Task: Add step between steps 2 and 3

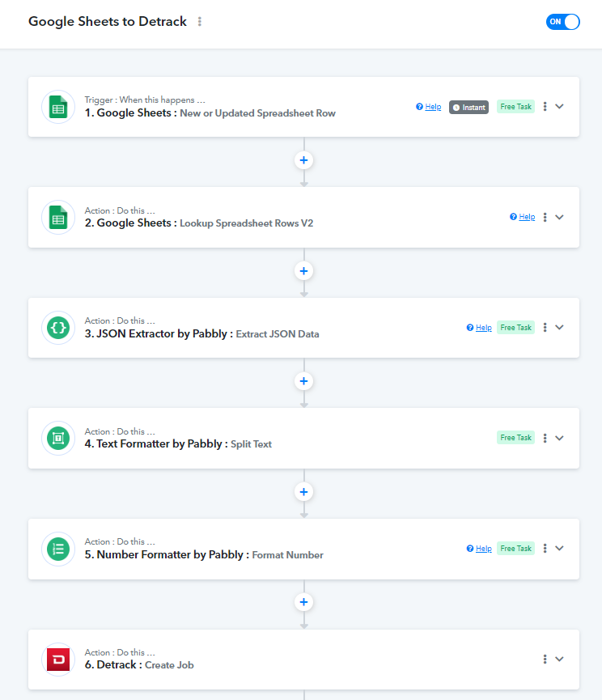Action: click(x=304, y=271)
